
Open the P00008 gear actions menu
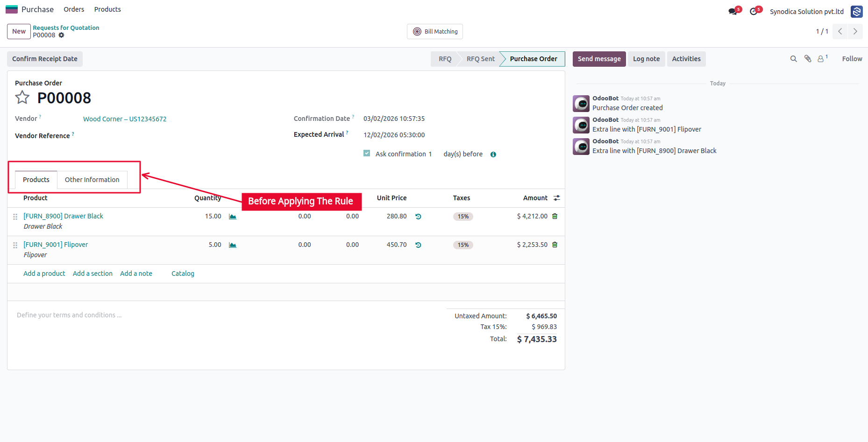tap(61, 35)
